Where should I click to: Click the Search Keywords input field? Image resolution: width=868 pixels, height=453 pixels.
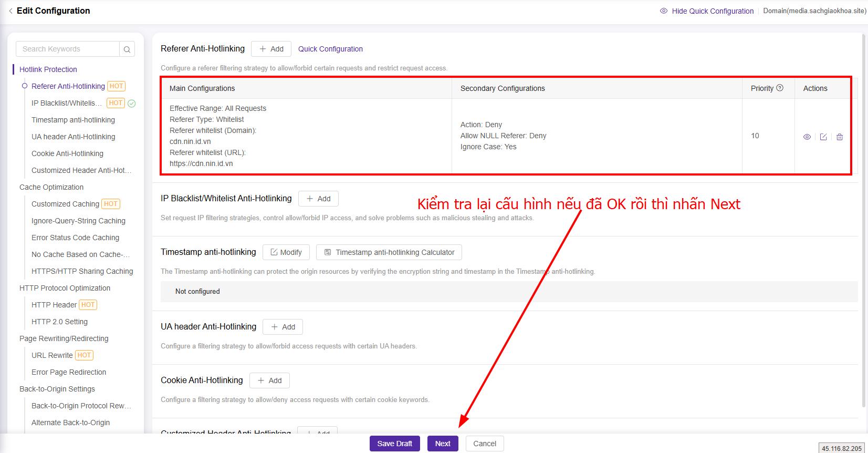(x=68, y=49)
